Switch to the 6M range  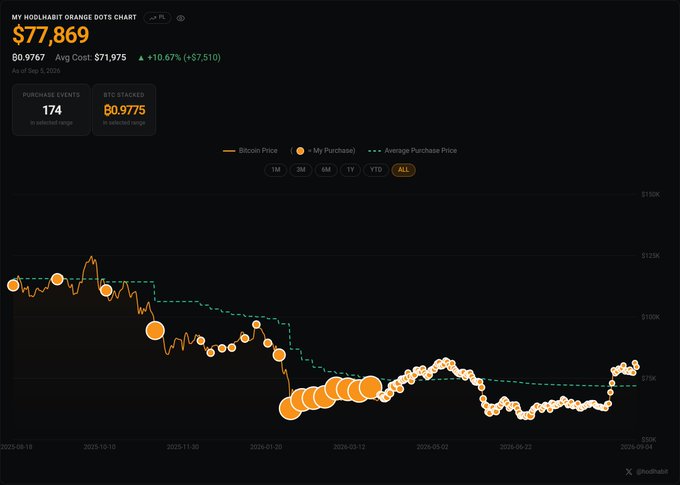pyautogui.click(x=326, y=170)
